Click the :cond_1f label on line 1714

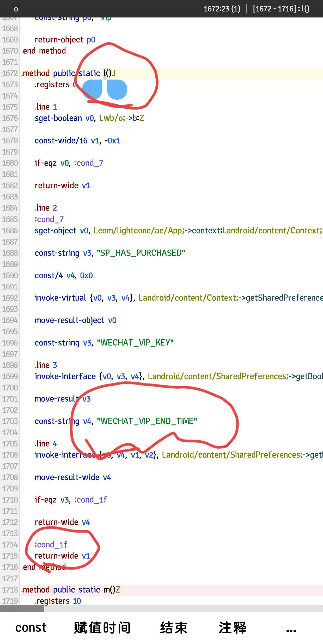[51, 544]
